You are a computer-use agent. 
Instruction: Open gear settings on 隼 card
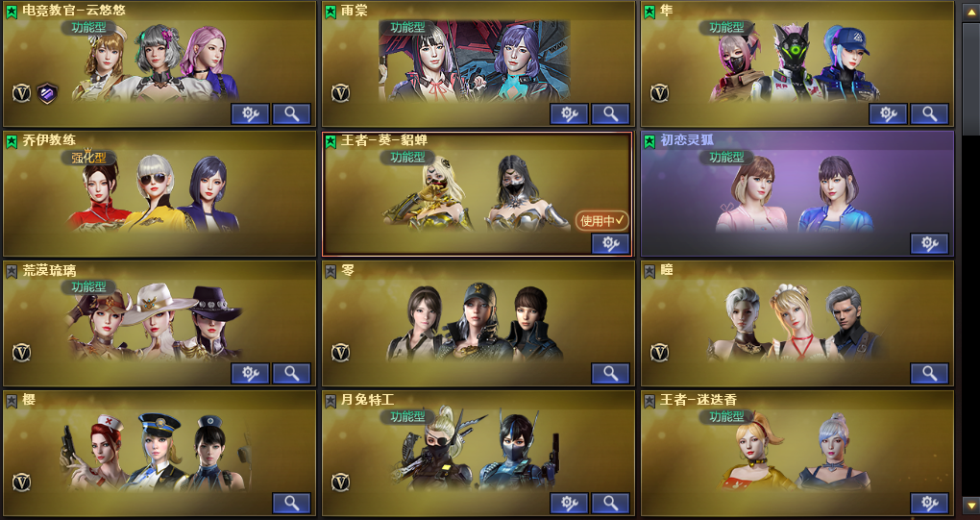pyautogui.click(x=888, y=113)
